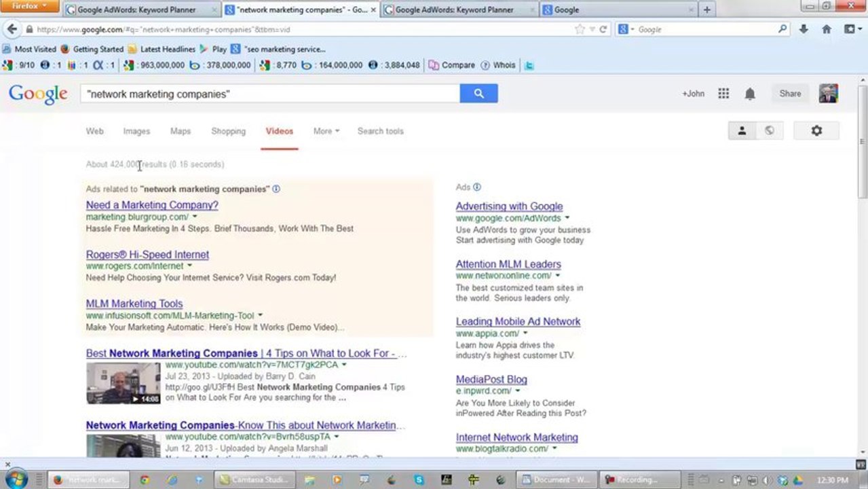The height and width of the screenshot is (489, 868).
Task: Expand dropdown arrow beside www.networxonline.com
Action: [558, 276]
